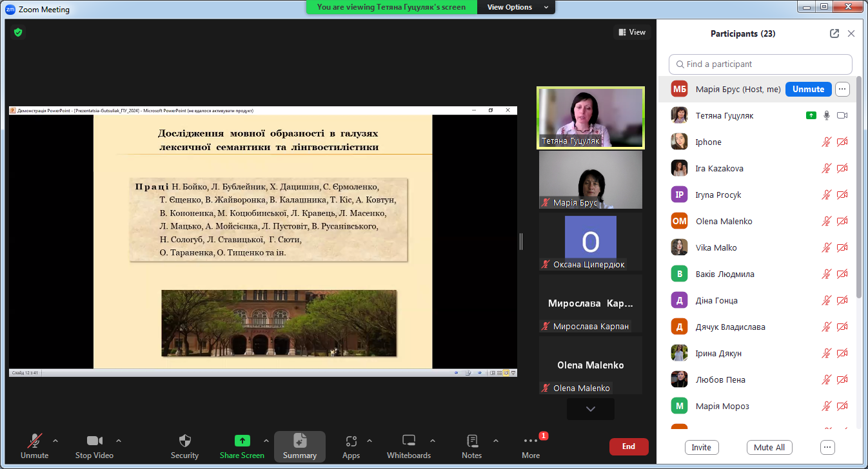Viewport: 868px width, 469px height.
Task: Open the Apps panel
Action: (351, 441)
